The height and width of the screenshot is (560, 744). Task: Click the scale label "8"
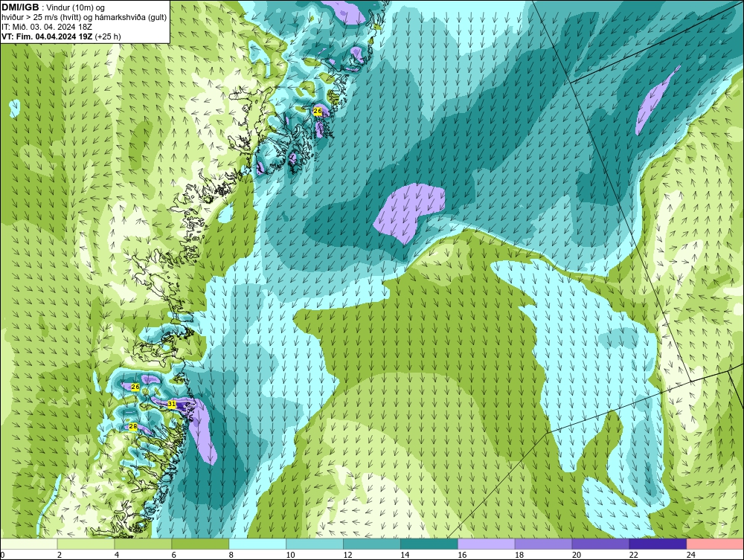click(231, 555)
